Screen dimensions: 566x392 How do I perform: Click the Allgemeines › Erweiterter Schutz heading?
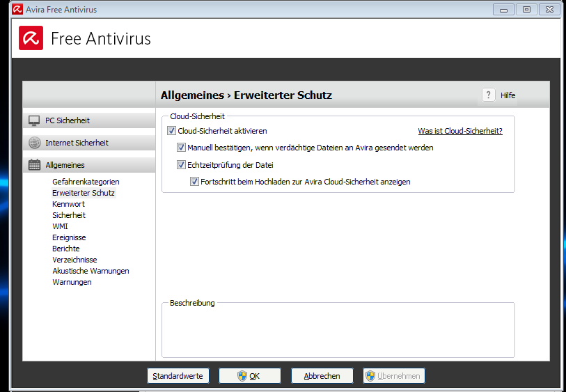click(246, 95)
